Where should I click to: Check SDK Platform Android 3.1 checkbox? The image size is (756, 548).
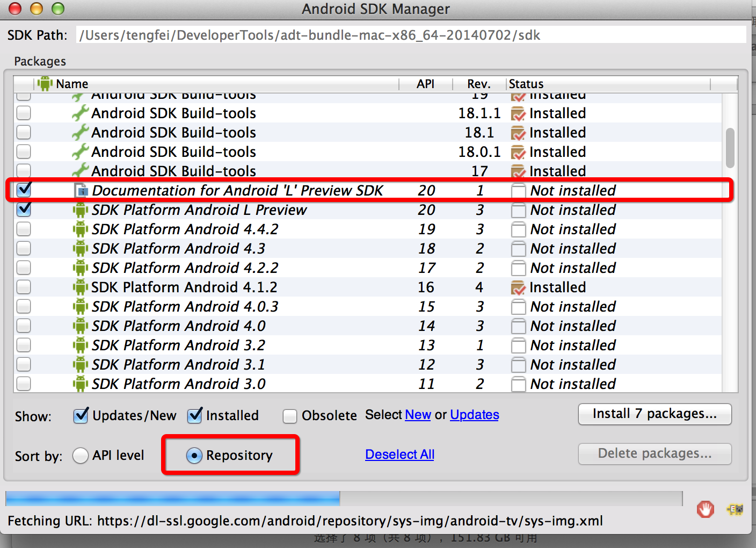[x=24, y=364]
